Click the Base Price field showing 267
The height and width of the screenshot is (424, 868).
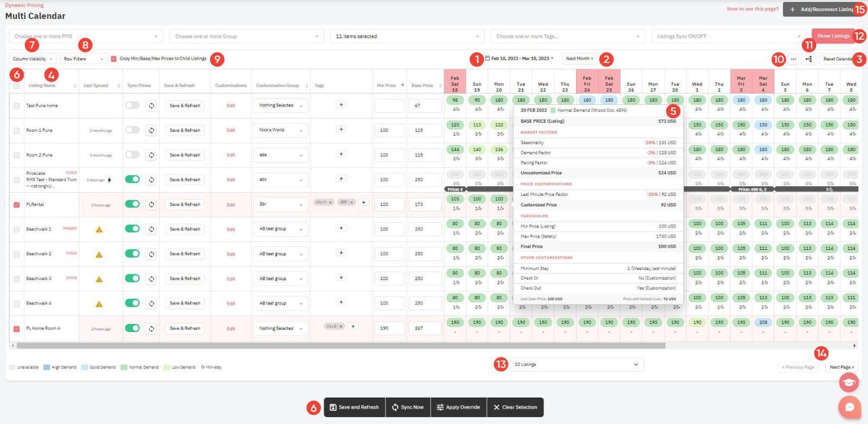[x=425, y=328]
